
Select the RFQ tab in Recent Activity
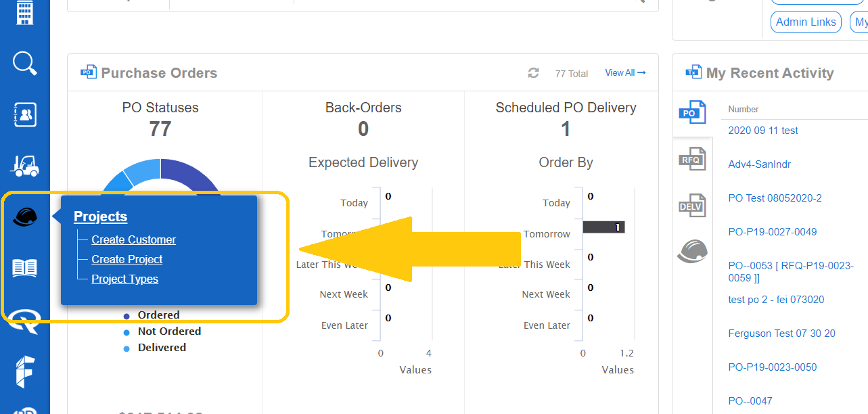point(692,160)
